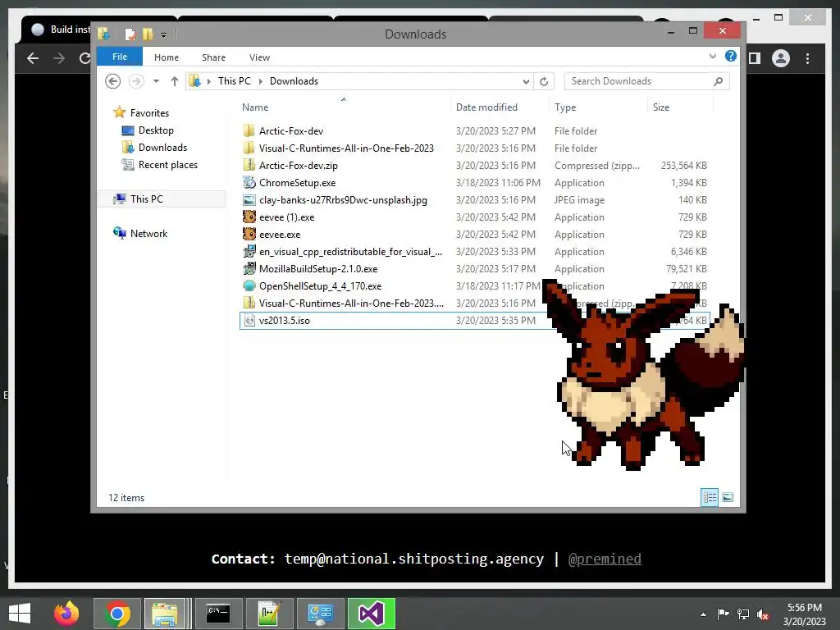The image size is (840, 630).
Task: Switch to the Home ribbon tab
Action: pos(166,57)
